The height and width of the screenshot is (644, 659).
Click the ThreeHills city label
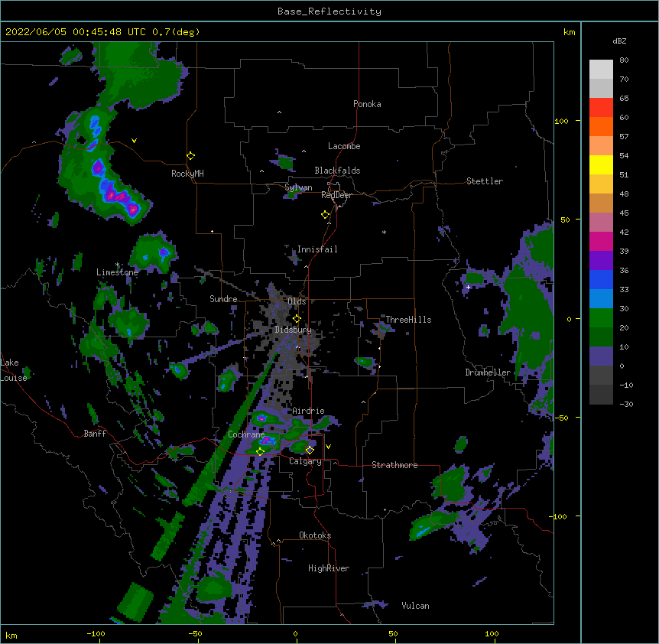pyautogui.click(x=408, y=320)
